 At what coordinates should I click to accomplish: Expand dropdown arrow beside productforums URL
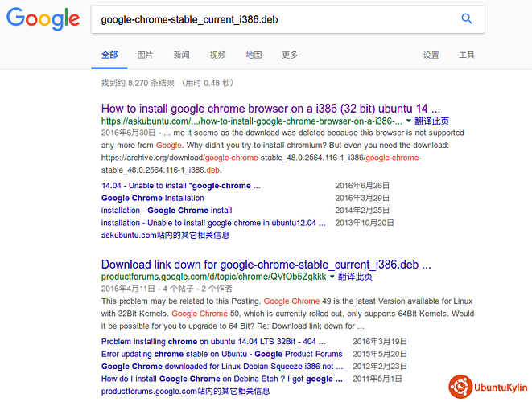(x=332, y=277)
